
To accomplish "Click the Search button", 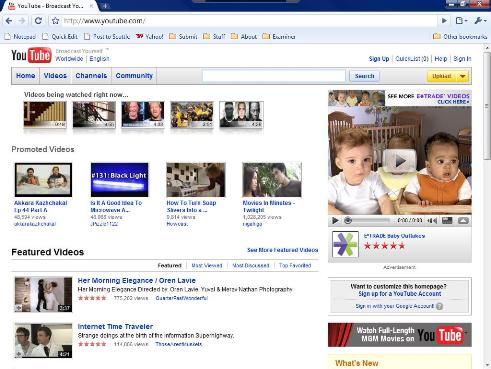I will click(x=364, y=76).
